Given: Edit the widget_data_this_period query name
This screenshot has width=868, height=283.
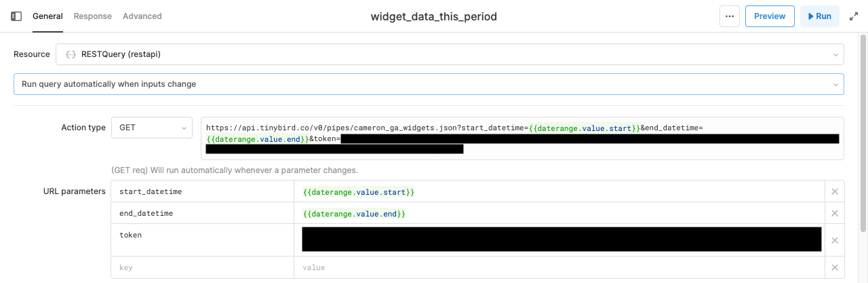Looking at the screenshot, I should click(x=433, y=16).
